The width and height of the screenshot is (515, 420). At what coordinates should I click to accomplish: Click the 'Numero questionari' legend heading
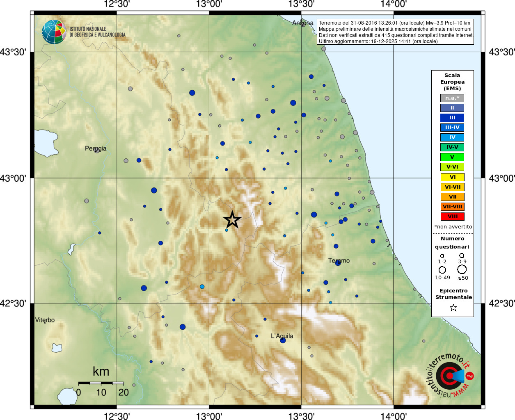click(x=452, y=242)
